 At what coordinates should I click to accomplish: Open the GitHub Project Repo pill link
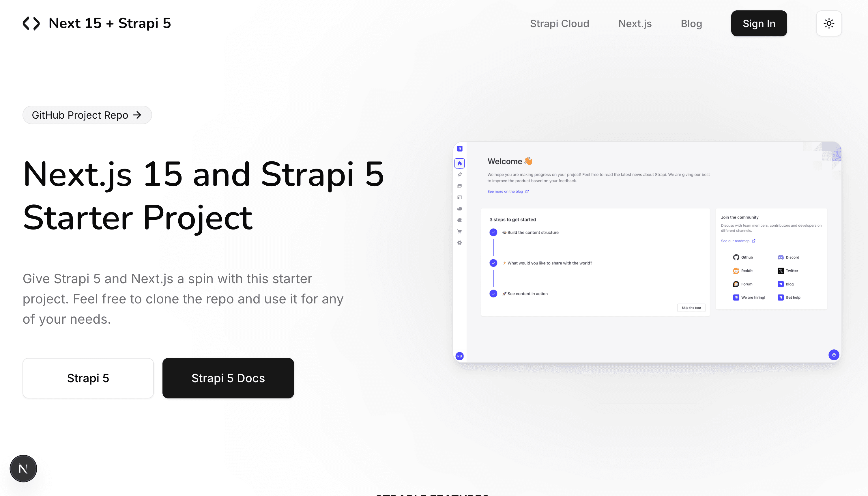click(x=87, y=115)
